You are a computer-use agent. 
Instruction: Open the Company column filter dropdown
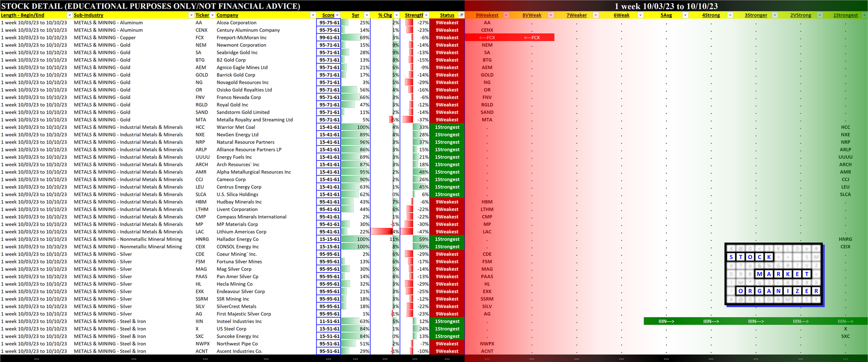313,15
